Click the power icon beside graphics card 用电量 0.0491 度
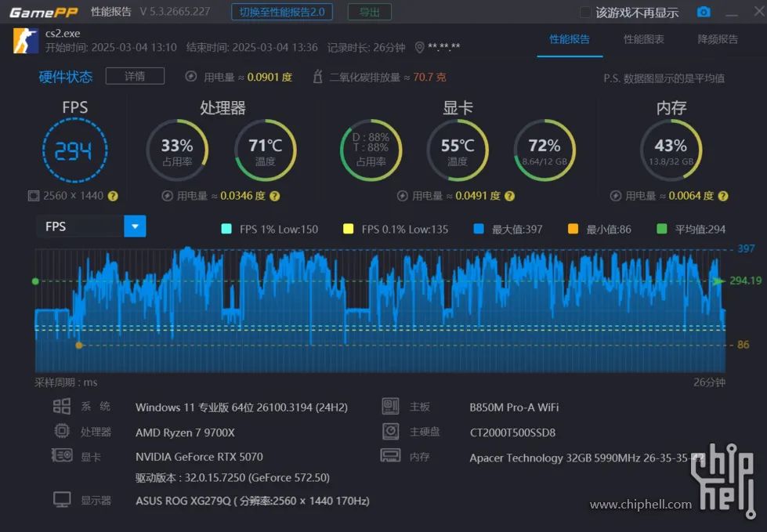The width and height of the screenshot is (767, 532). click(x=403, y=196)
